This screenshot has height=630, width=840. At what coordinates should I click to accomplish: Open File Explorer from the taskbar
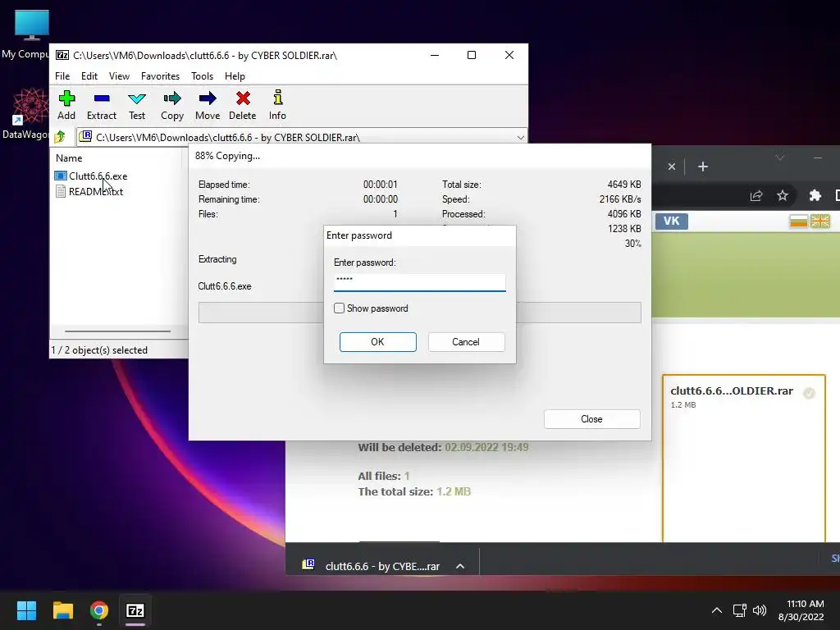(x=62, y=610)
